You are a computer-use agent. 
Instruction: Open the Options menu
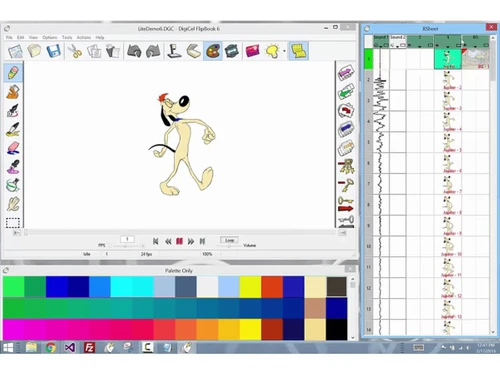[x=50, y=37]
